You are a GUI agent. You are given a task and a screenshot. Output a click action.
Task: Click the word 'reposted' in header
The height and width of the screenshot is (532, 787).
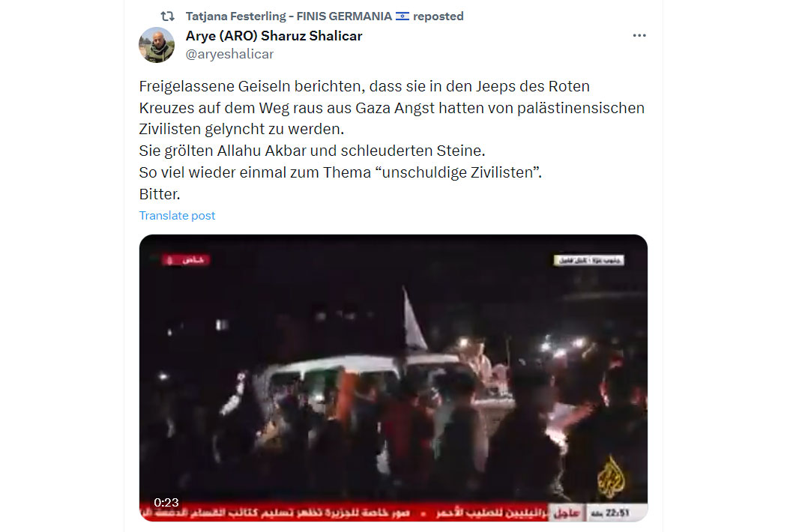click(438, 16)
